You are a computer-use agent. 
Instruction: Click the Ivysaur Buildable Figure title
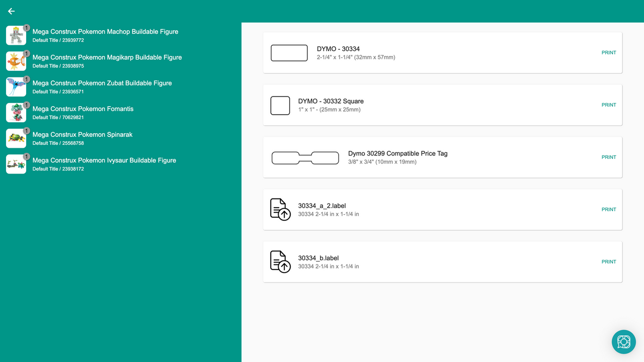[x=104, y=160]
